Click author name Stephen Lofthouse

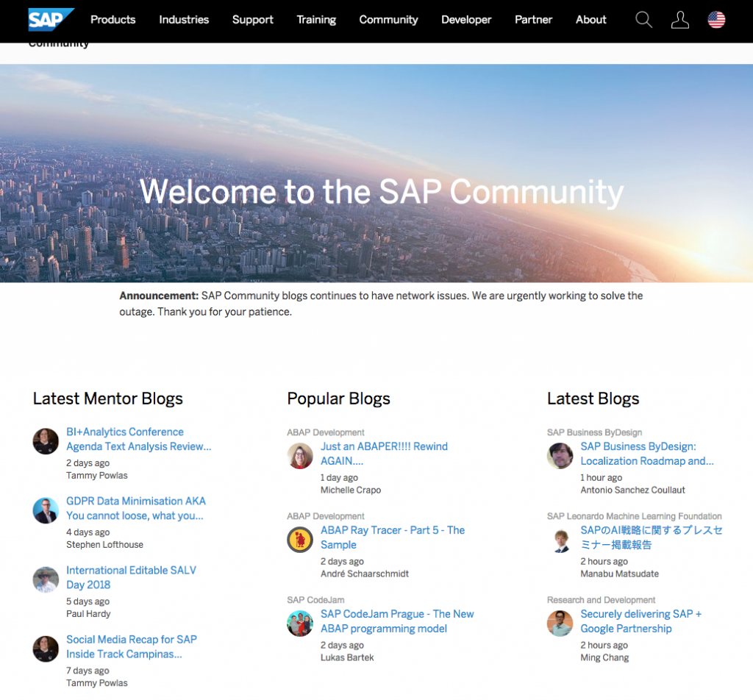tap(104, 545)
